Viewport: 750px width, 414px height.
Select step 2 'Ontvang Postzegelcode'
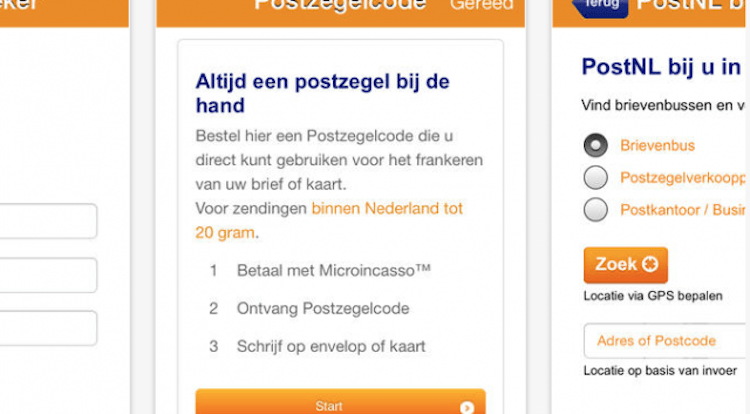(x=323, y=308)
